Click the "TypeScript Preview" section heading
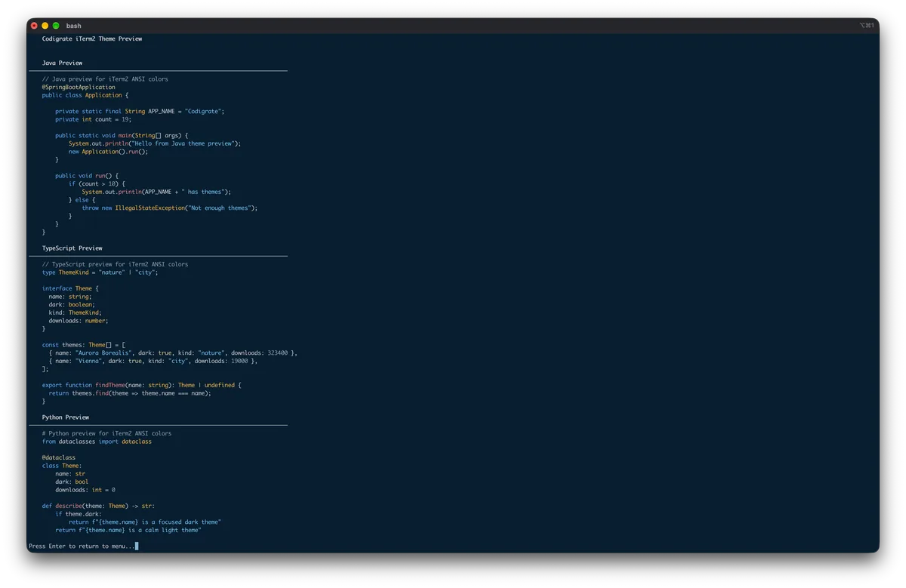 (x=72, y=248)
